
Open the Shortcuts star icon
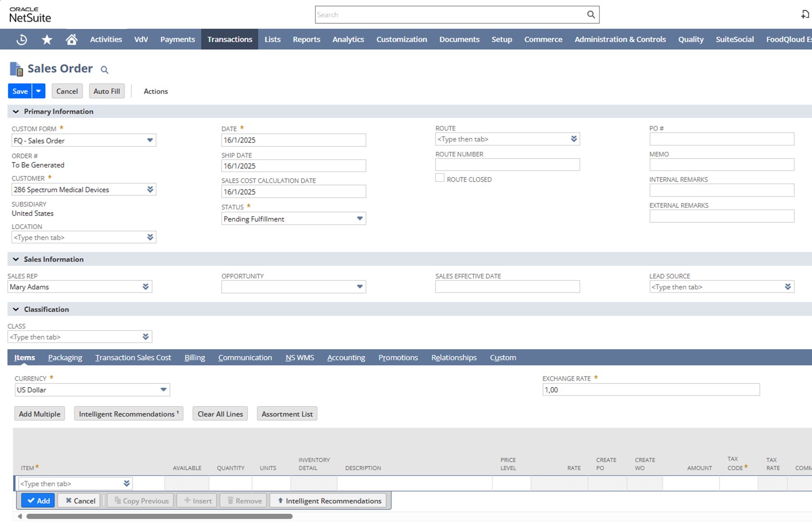(47, 40)
